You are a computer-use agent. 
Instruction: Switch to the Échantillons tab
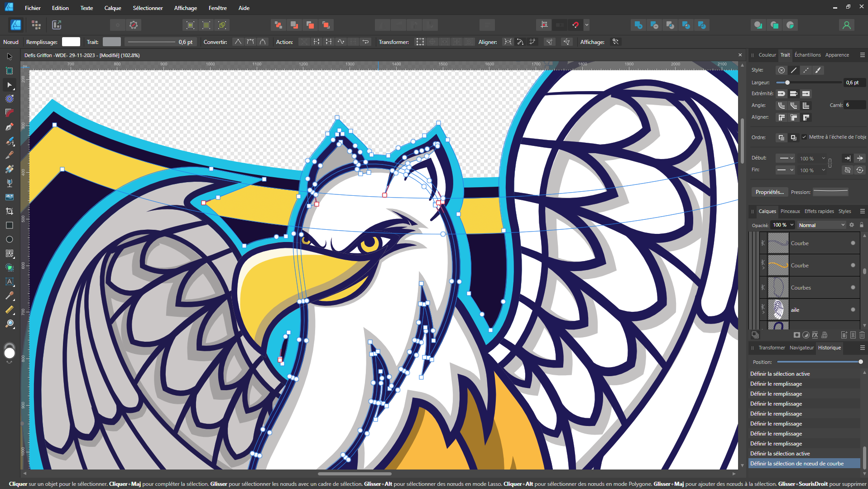807,55
